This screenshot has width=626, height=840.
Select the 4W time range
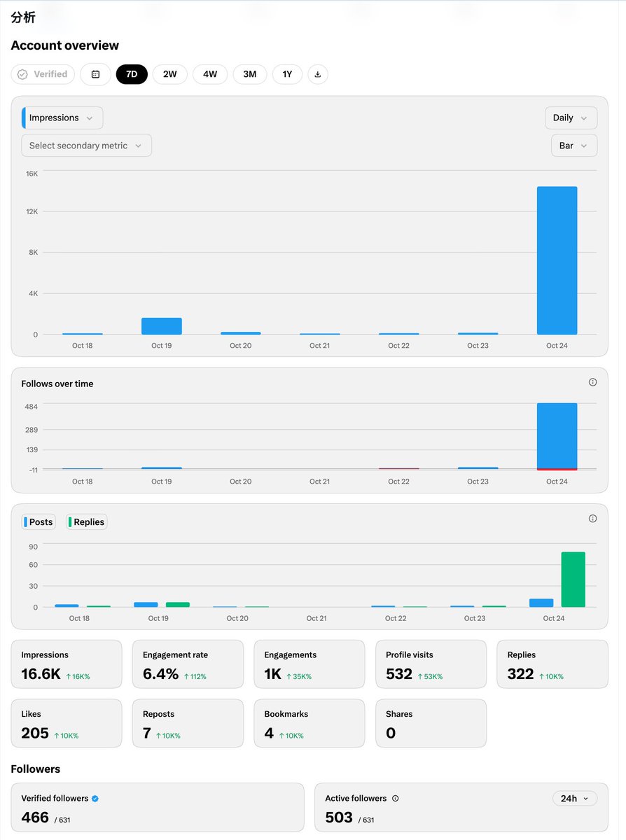(x=210, y=74)
